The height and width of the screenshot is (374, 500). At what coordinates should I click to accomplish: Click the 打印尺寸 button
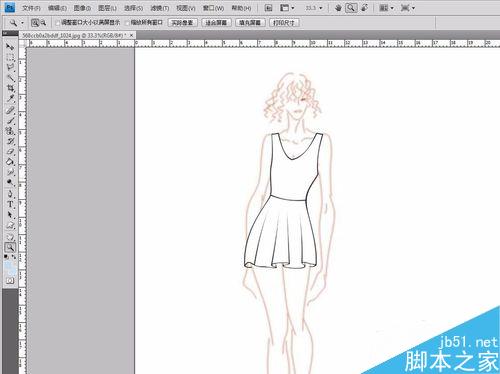[x=284, y=23]
